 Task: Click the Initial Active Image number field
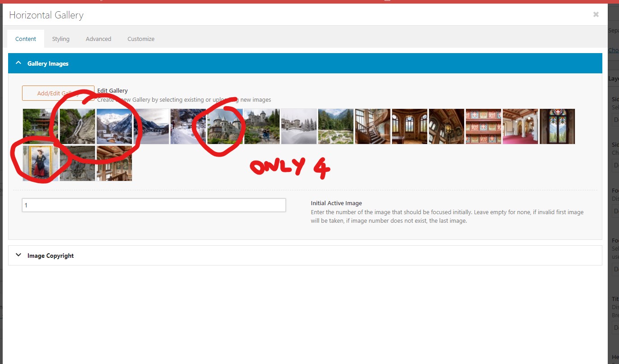(x=154, y=205)
